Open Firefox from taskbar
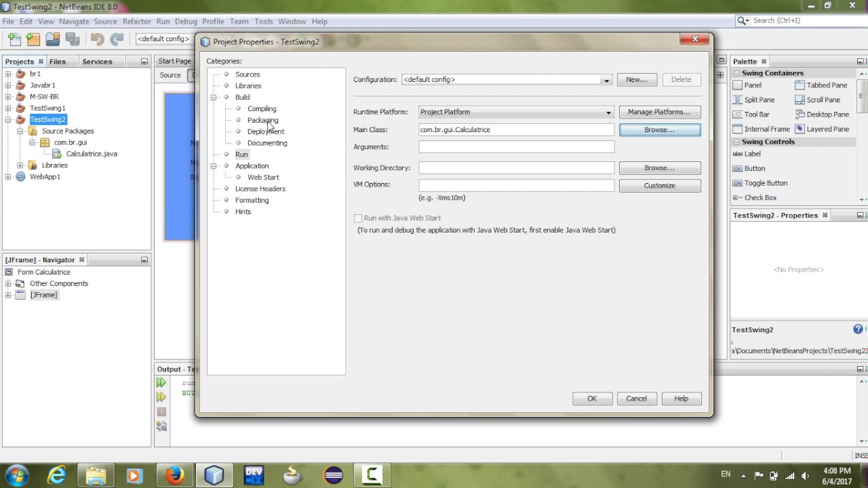 click(175, 475)
